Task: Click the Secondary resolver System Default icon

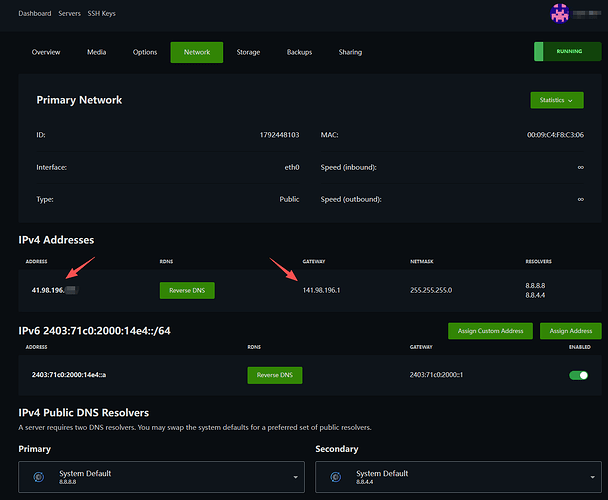Action: (336, 477)
